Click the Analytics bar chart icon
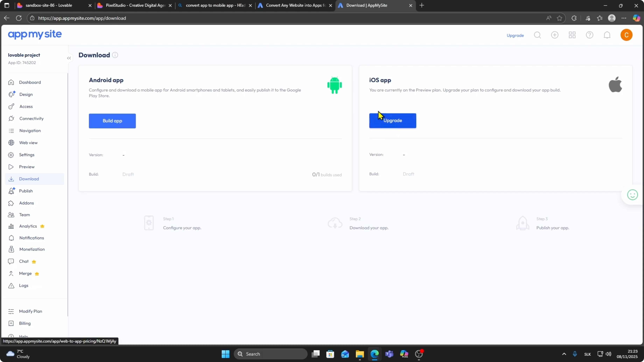644x362 pixels. 11,226
